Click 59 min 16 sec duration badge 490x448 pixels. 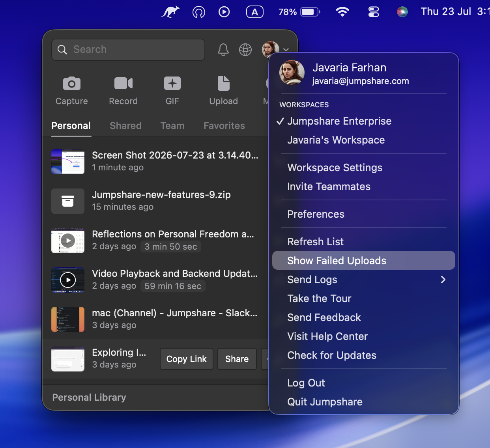[x=173, y=286]
